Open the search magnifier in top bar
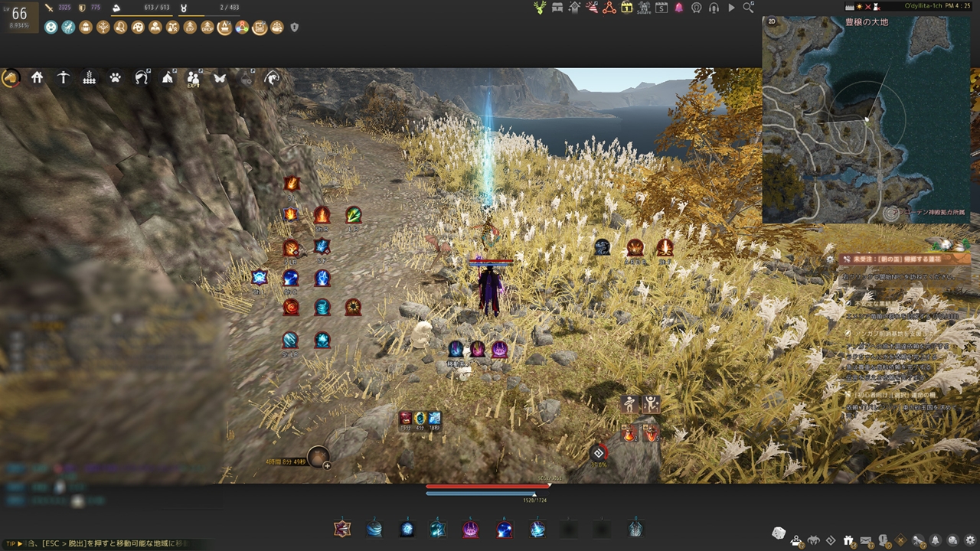Viewport: 980px width, 551px height. [x=748, y=8]
